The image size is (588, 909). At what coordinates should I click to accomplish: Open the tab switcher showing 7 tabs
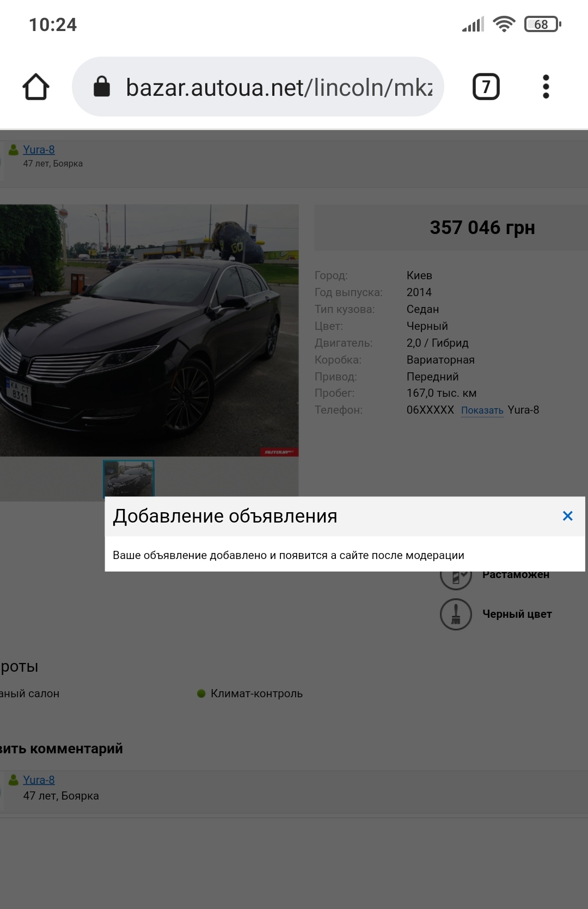coord(486,87)
